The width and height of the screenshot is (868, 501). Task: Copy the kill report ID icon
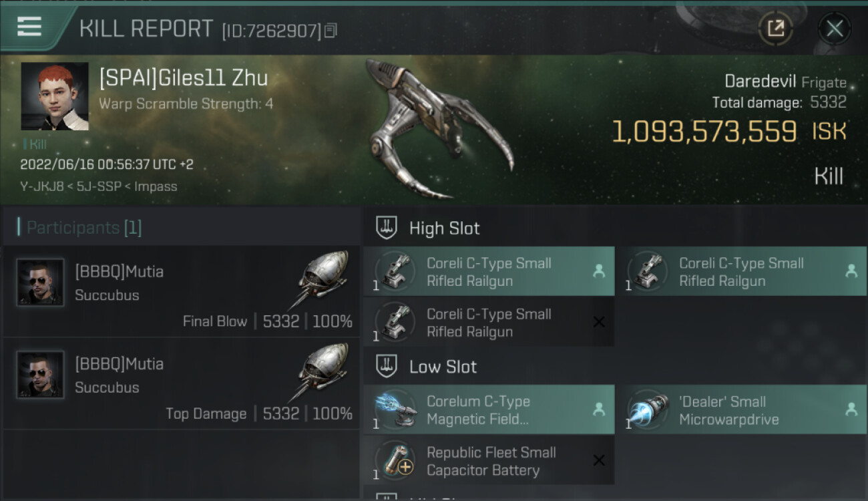[x=331, y=31]
